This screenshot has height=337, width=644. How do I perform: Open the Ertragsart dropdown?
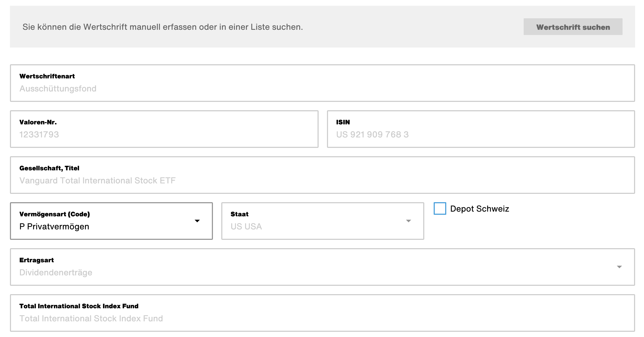click(x=323, y=267)
